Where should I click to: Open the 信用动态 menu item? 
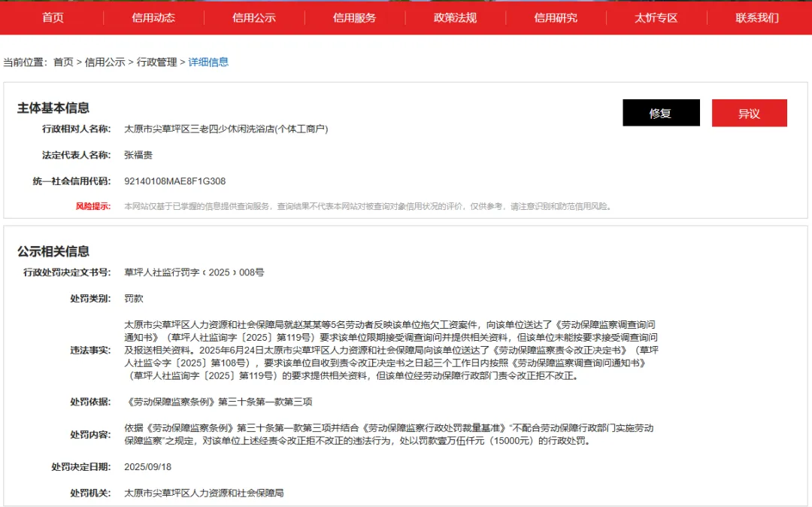153,17
